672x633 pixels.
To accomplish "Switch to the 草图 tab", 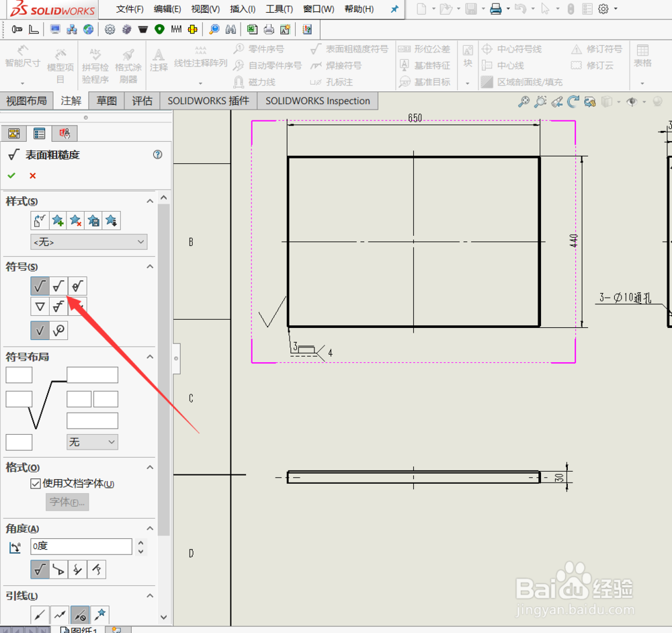I will (x=107, y=101).
